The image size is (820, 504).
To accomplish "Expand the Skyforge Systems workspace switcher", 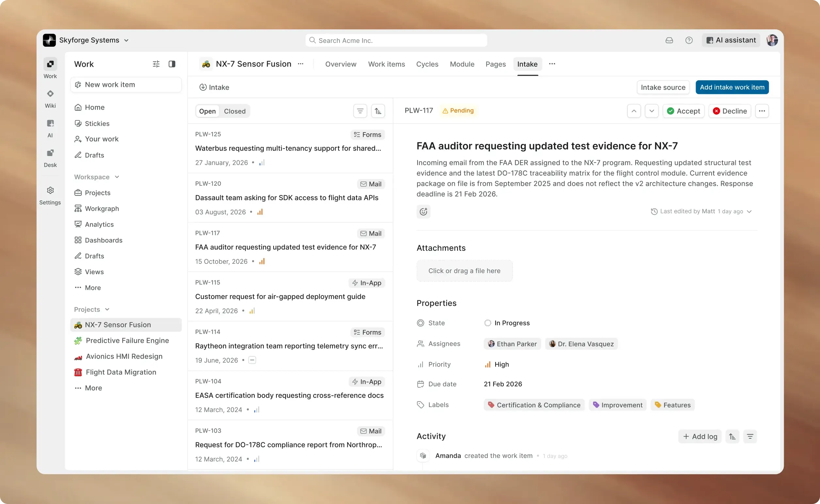I will click(x=126, y=40).
